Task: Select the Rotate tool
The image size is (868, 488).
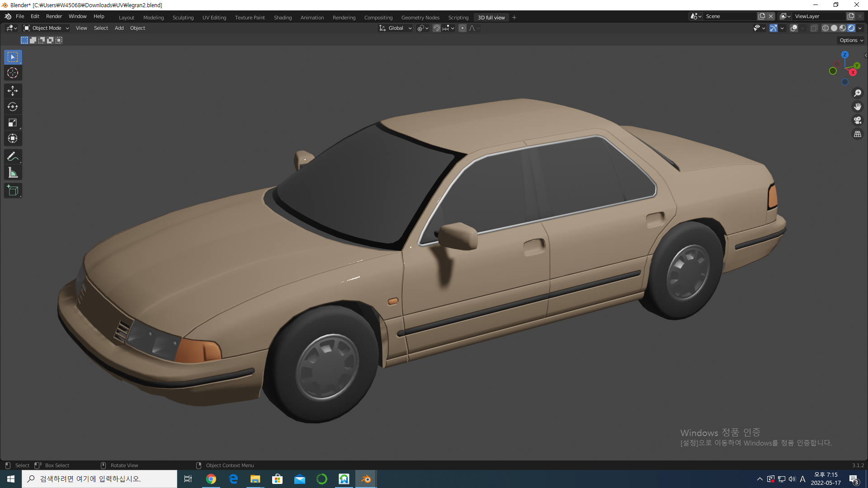Action: pyautogui.click(x=13, y=107)
